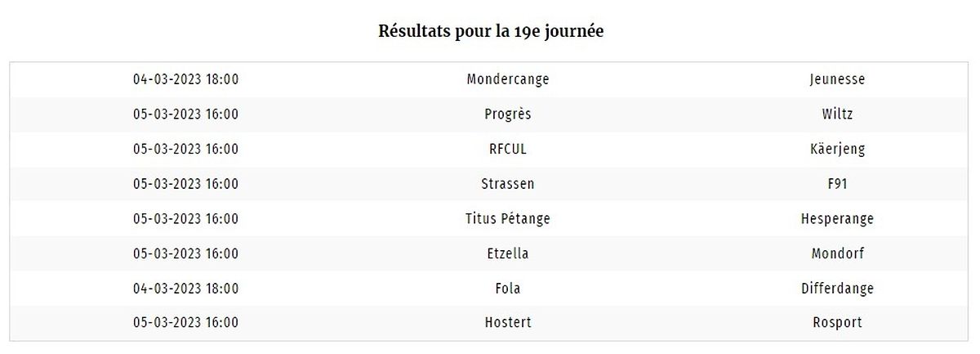Select the Hesperange team cell
The height and width of the screenshot is (354, 980).
(x=838, y=219)
